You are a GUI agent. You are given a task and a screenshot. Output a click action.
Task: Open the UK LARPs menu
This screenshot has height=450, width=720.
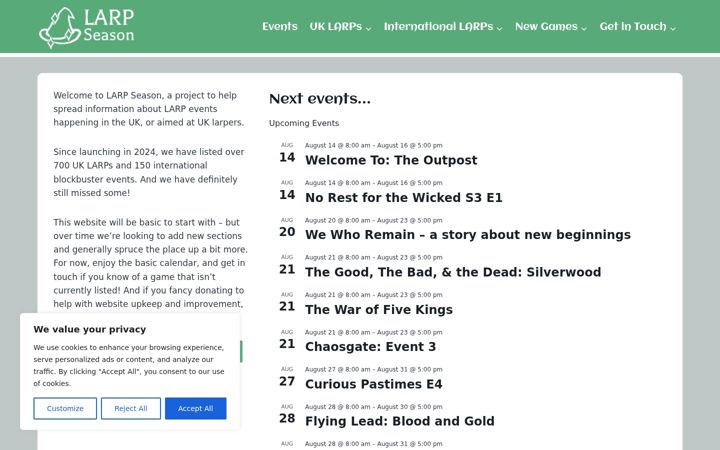click(x=336, y=27)
